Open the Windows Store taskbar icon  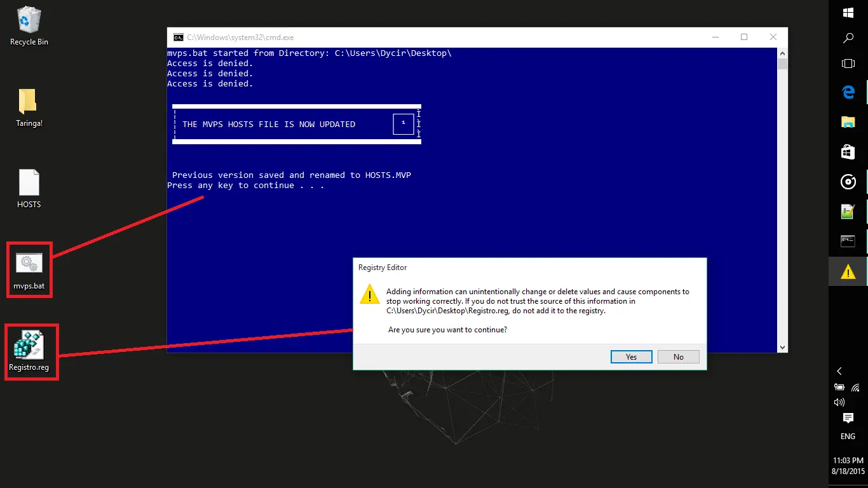848,152
